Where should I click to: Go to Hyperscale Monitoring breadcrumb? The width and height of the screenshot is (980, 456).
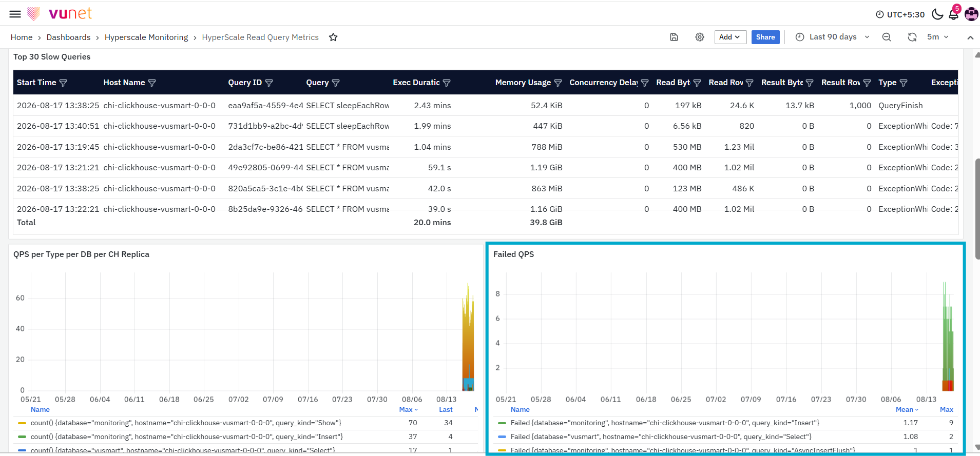[x=146, y=37]
